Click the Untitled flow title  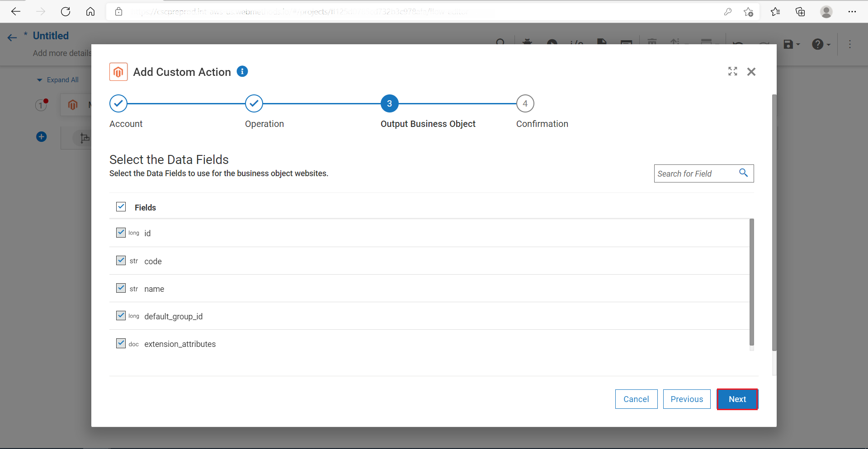tap(51, 36)
